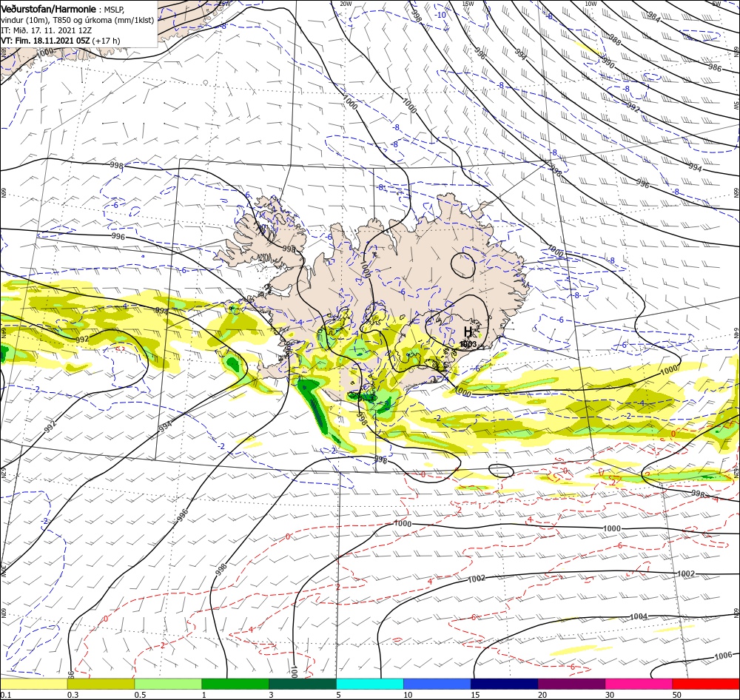Click the small closed isobar circle in northeast Iceland
Image resolution: width=740 pixels, height=700 pixels.
pyautogui.click(x=463, y=265)
